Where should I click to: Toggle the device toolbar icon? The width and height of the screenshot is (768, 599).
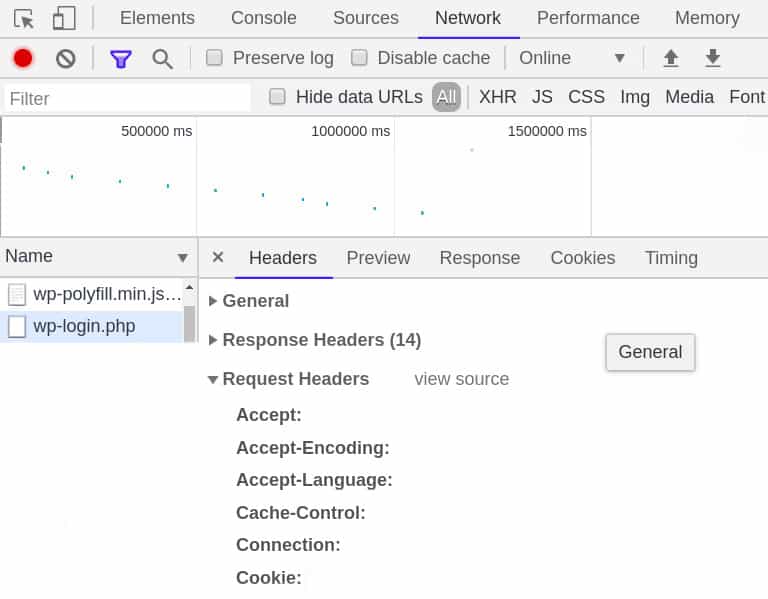click(x=64, y=18)
